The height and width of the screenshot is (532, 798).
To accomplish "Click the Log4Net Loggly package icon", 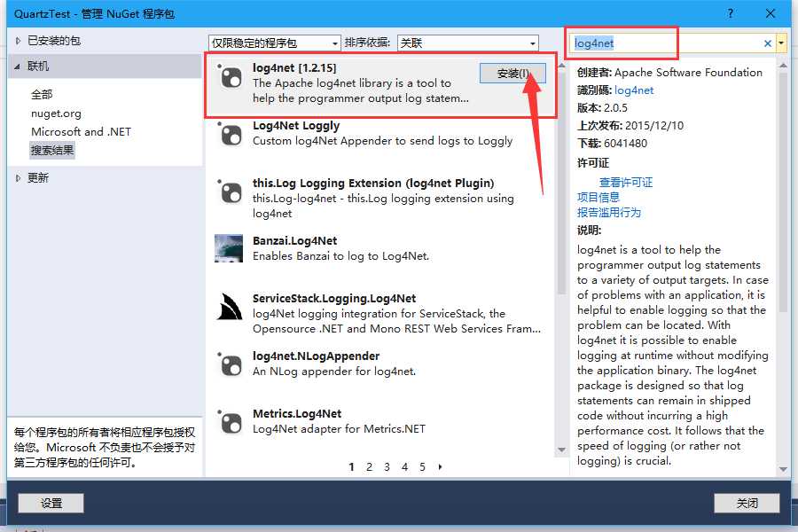I will [x=230, y=135].
